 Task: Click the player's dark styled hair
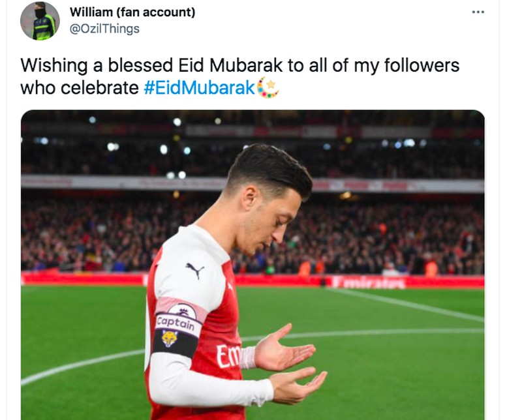click(x=270, y=168)
